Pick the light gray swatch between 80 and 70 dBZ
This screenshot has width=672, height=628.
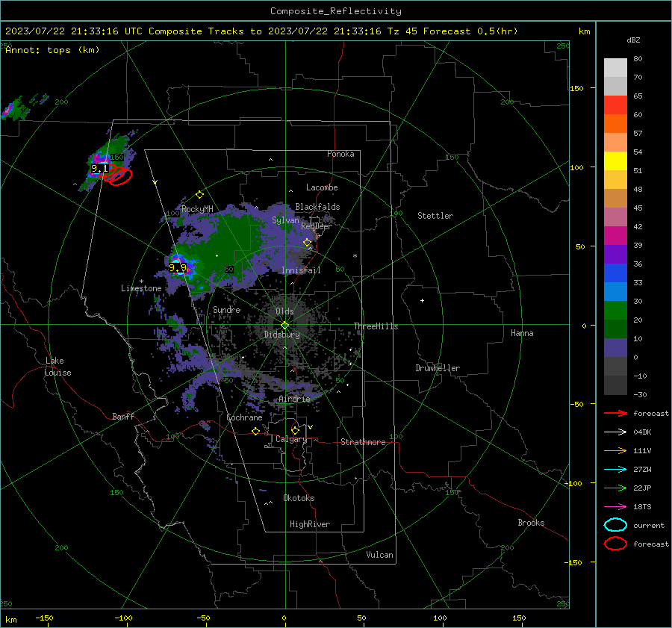pos(615,68)
